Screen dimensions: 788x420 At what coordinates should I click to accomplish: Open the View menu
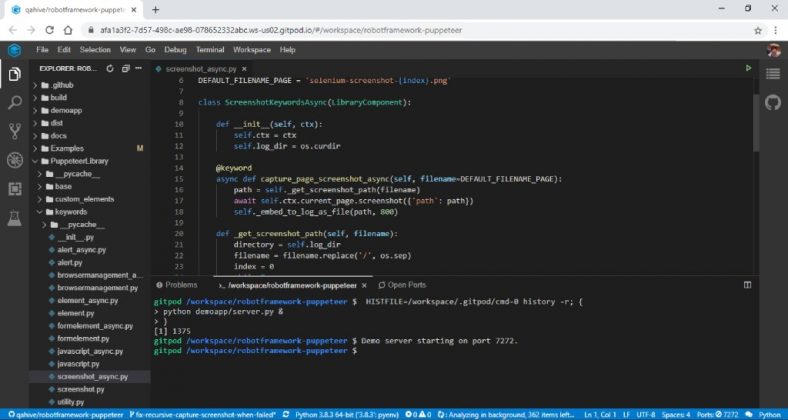point(128,50)
